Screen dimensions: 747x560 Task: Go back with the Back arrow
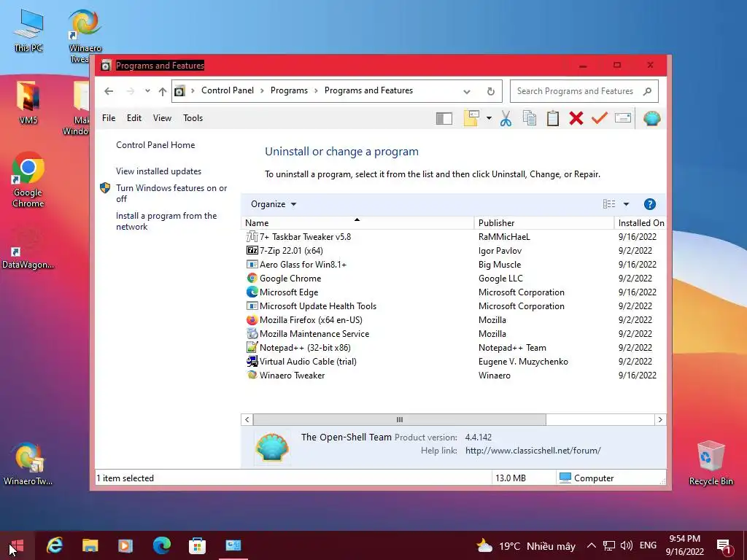click(109, 91)
